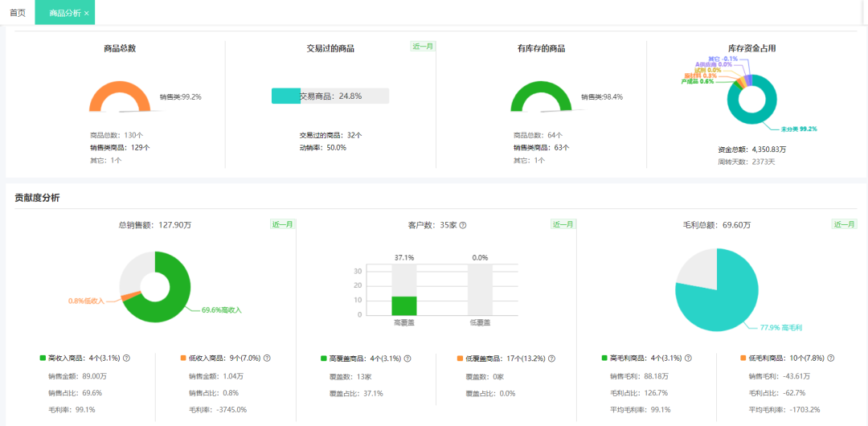Click orange legend swatch for 低毛利商品
Viewport: 868px width, 426px height.
(743, 358)
